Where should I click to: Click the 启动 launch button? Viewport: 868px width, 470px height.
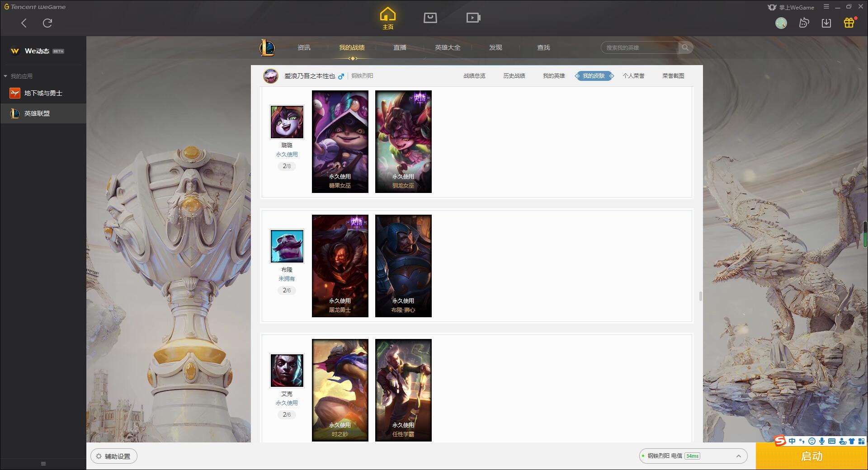(x=811, y=456)
